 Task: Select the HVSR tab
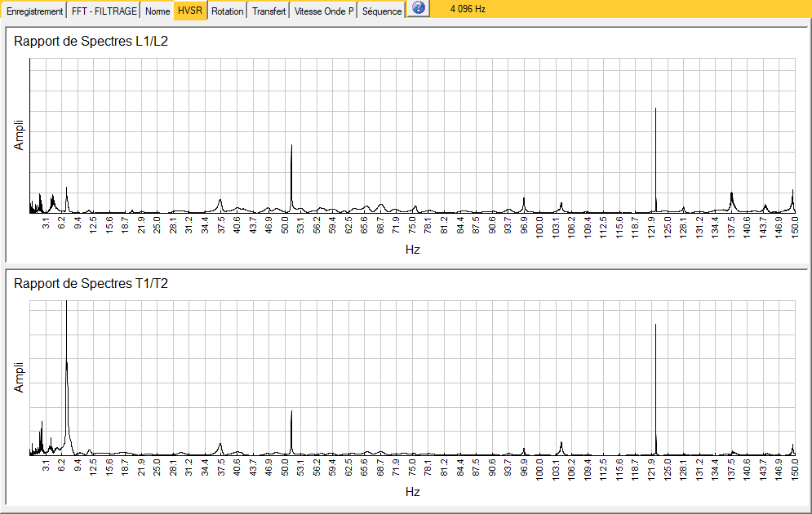pyautogui.click(x=190, y=11)
